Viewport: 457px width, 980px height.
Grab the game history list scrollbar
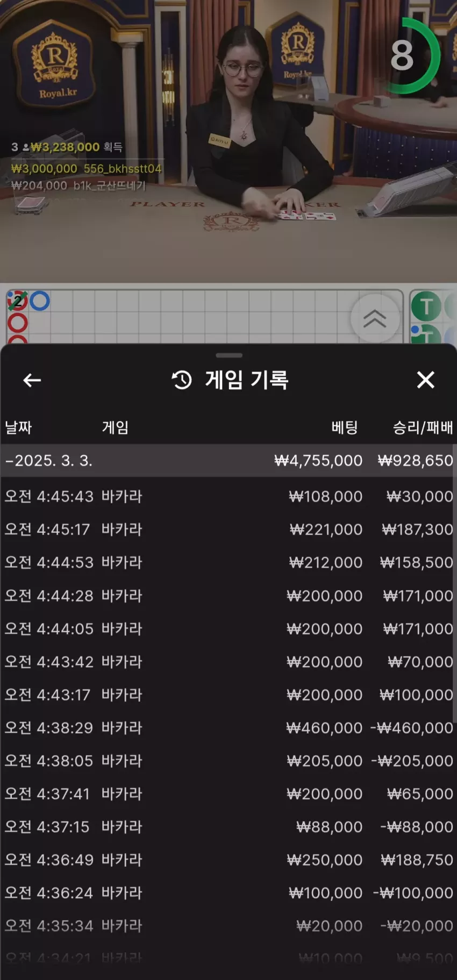tap(455, 583)
